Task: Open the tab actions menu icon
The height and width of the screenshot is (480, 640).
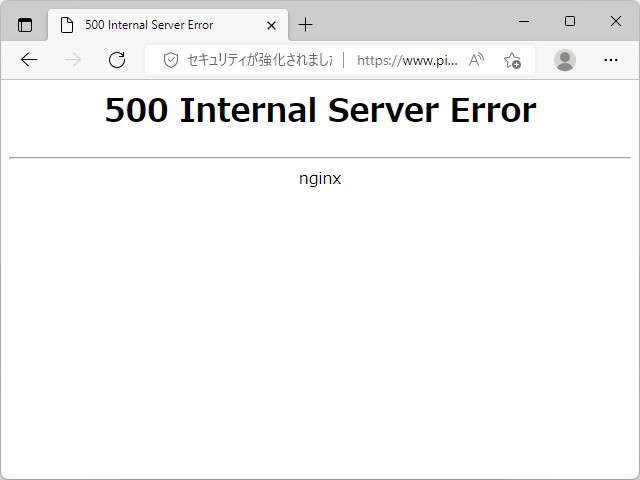Action: pyautogui.click(x=25, y=25)
